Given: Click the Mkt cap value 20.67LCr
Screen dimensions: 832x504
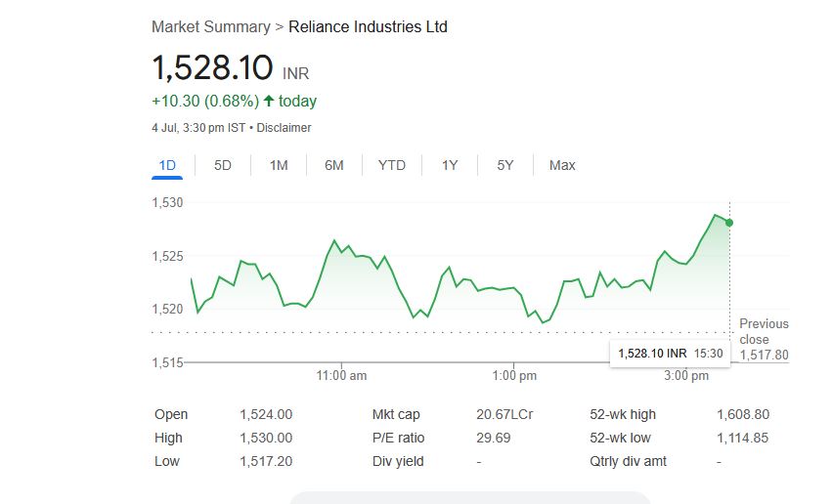Looking at the screenshot, I should coord(504,414).
